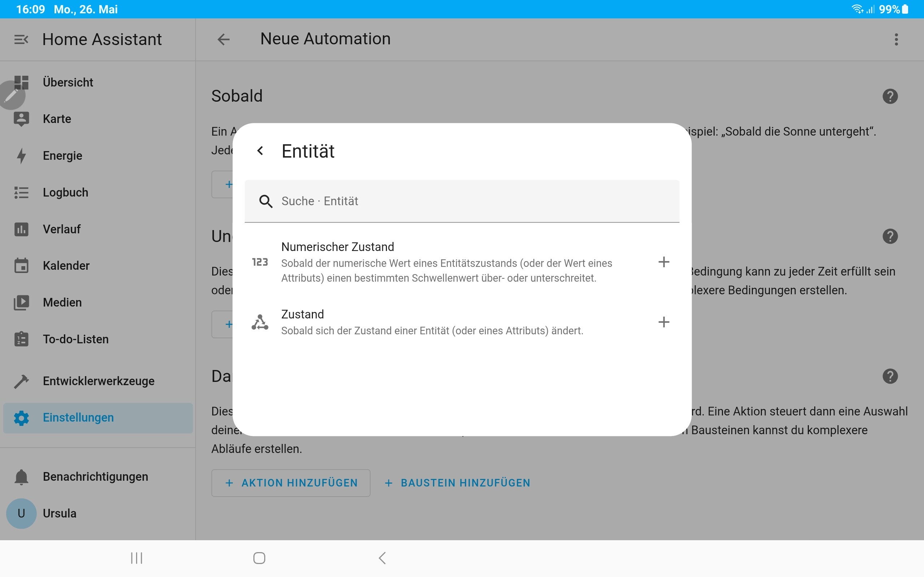The image size is (924, 577).
Task: Open the three-dot overflow menu
Action: (896, 39)
